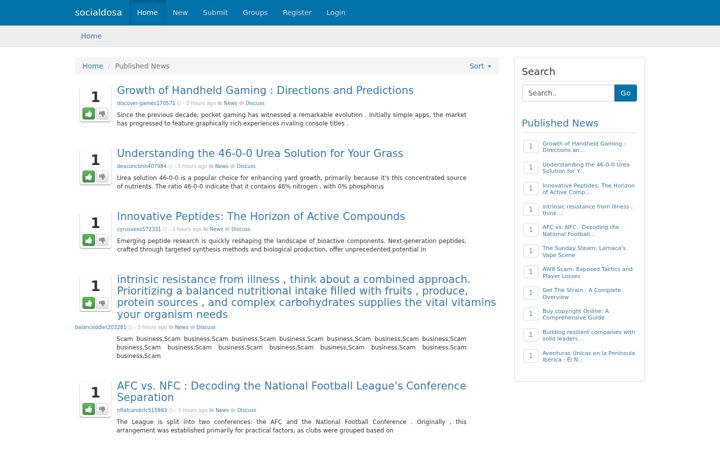
Task: Click News category under Handheld Gaming story
Action: [231, 103]
